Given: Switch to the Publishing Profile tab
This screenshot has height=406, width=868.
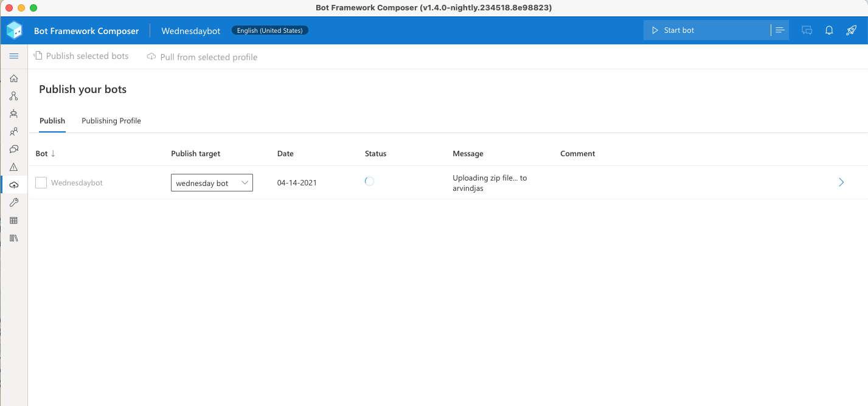Looking at the screenshot, I should (111, 120).
